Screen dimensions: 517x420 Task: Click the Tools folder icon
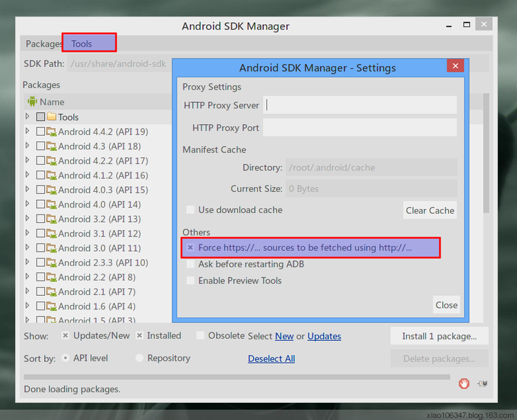click(x=52, y=116)
